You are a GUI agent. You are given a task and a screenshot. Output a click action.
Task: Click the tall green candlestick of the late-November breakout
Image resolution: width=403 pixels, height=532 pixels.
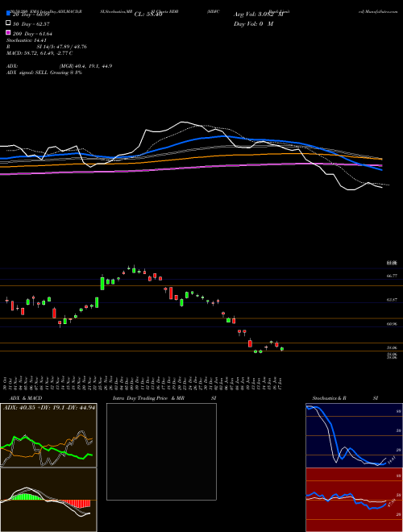point(102,283)
